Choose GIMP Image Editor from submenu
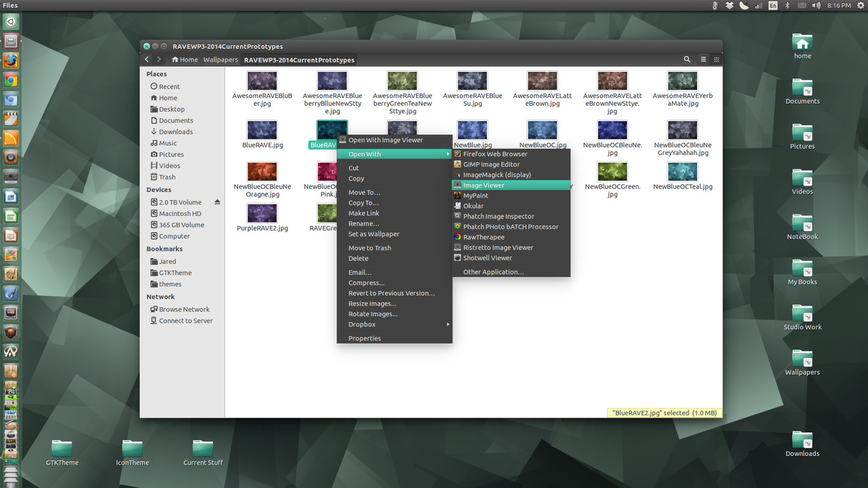This screenshot has height=488, width=868. (511, 165)
